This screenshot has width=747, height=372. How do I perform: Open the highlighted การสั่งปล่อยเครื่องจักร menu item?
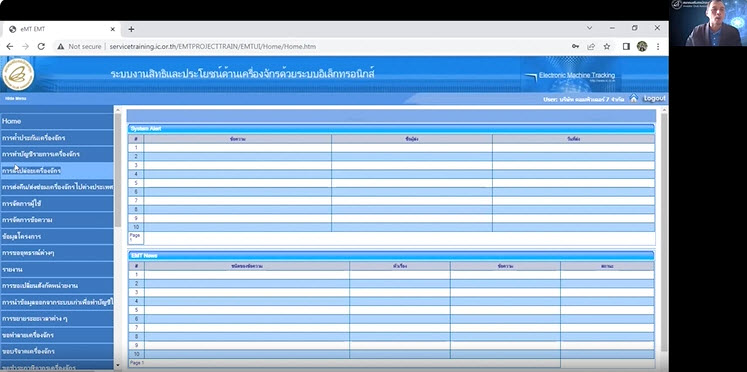point(57,171)
